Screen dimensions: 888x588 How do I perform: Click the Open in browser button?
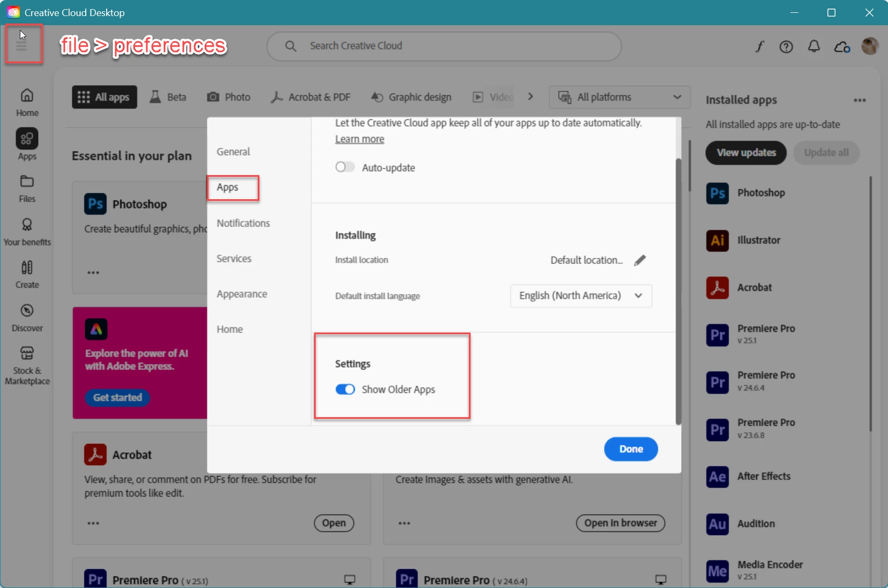pyautogui.click(x=620, y=523)
